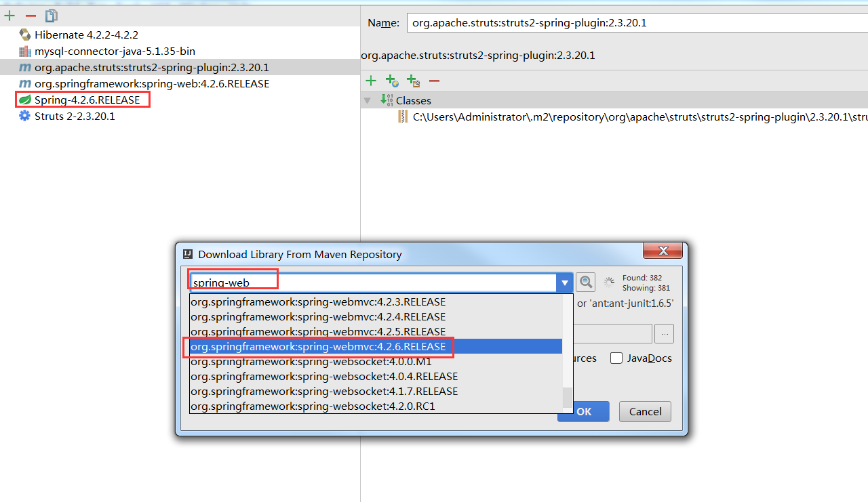This screenshot has height=502, width=868.
Task: Click the magnifier search button in Maven dialog
Action: pyautogui.click(x=585, y=282)
